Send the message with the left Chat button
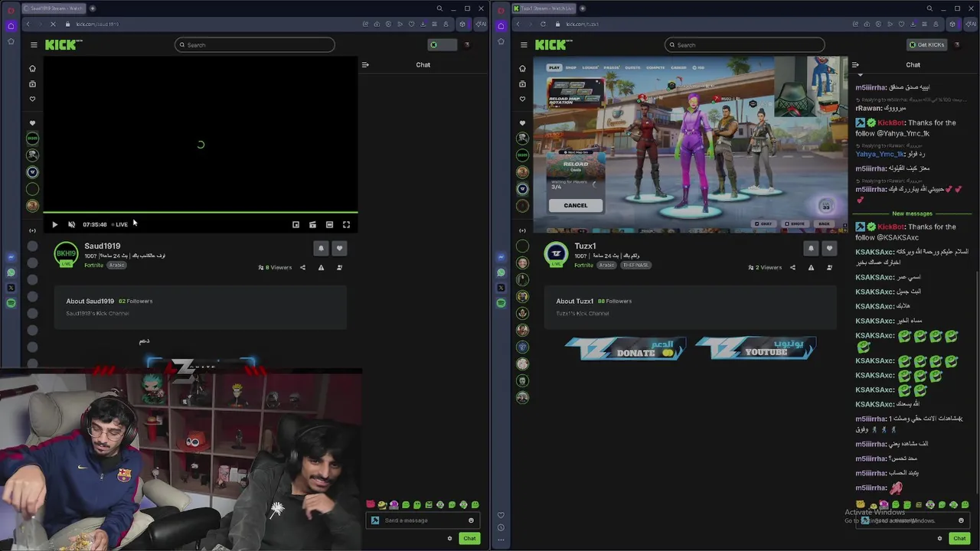The image size is (980, 551). point(469,538)
